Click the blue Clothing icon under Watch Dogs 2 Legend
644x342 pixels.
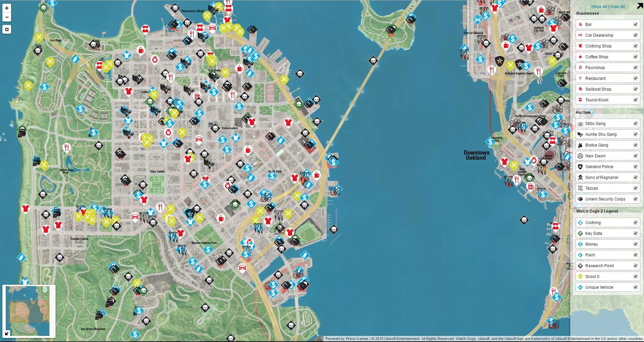580,223
